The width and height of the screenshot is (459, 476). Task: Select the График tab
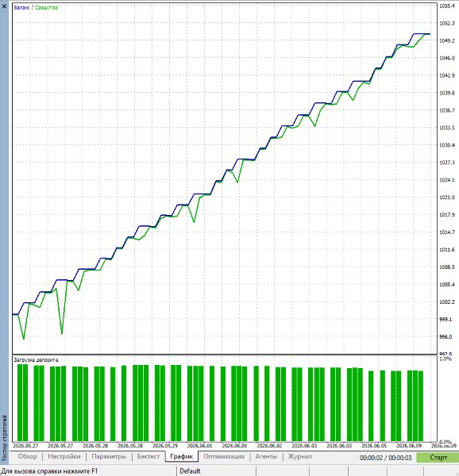click(181, 456)
